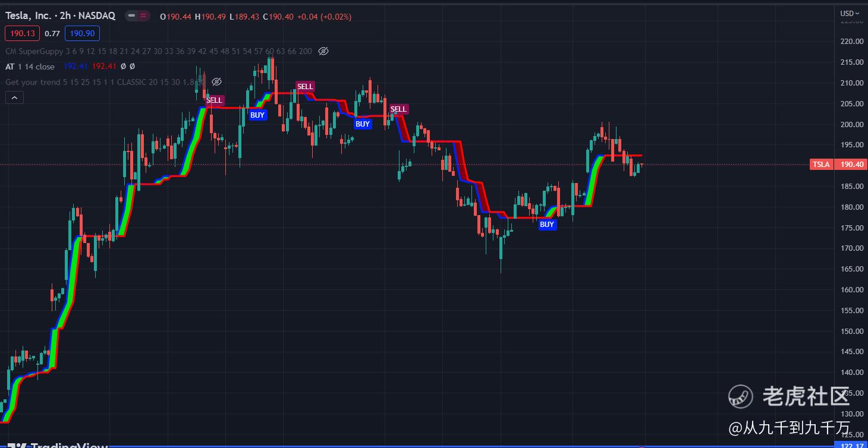The height and width of the screenshot is (448, 868).
Task: Click the high price H190.49
Action: pyautogui.click(x=210, y=17)
